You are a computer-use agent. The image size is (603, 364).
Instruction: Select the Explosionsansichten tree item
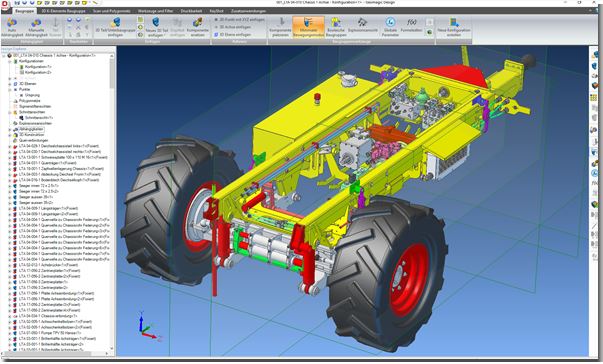(x=35, y=123)
